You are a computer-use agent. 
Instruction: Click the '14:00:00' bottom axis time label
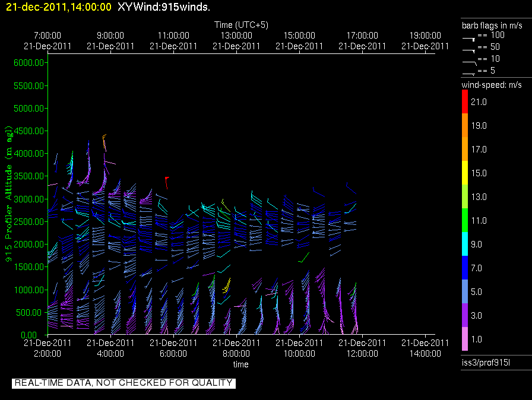[x=425, y=354]
